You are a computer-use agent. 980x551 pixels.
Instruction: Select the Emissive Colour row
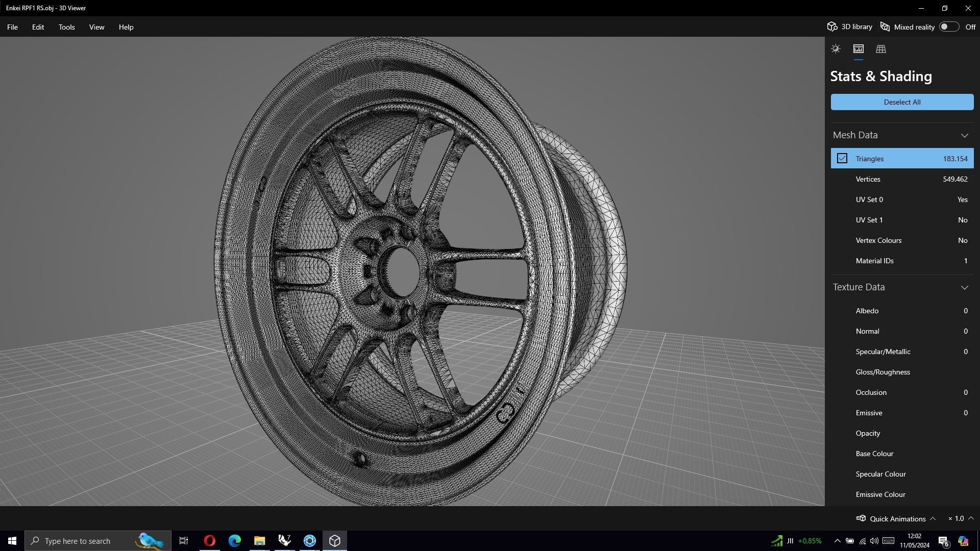(902, 494)
